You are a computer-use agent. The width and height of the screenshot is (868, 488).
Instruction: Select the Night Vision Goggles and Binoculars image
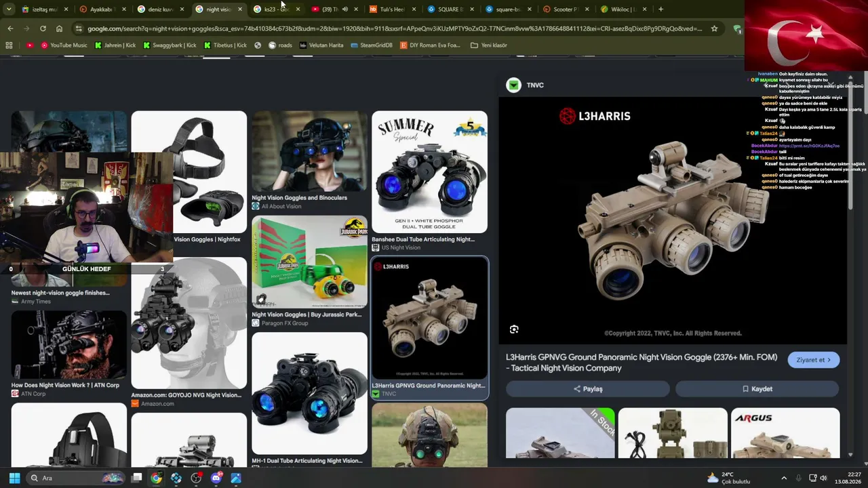[x=309, y=151]
